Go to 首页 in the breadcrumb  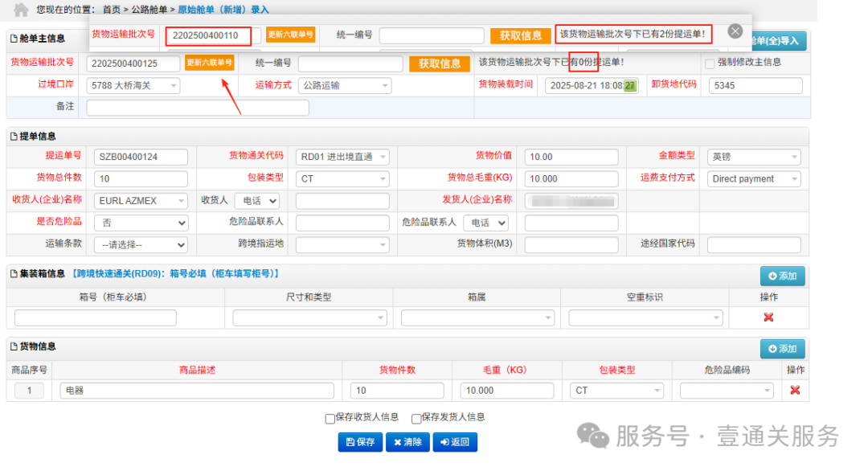112,10
